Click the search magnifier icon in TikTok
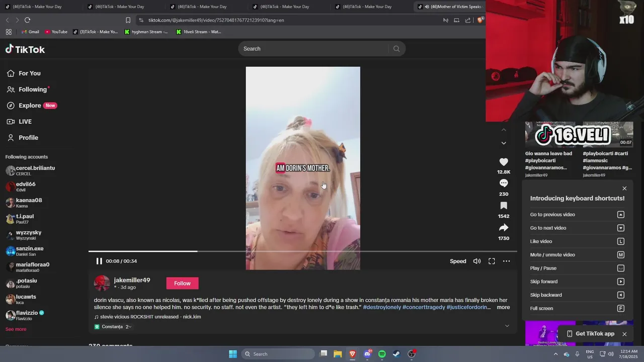This screenshot has height=362, width=644. (396, 49)
